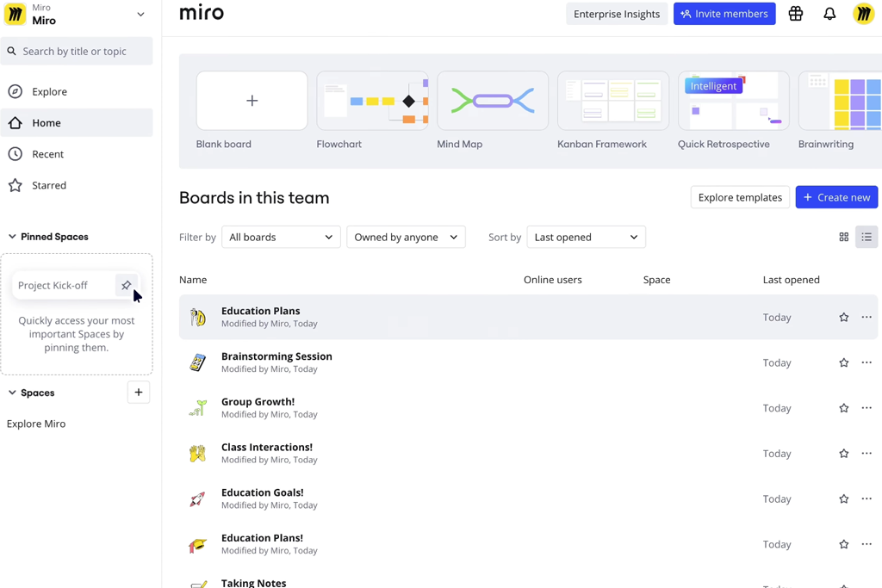
Task: Click Invite members button
Action: 724,14
